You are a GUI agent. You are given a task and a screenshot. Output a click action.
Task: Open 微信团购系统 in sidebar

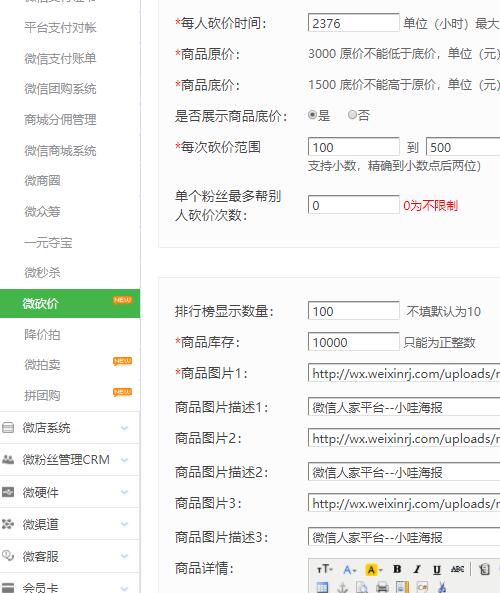point(60,89)
